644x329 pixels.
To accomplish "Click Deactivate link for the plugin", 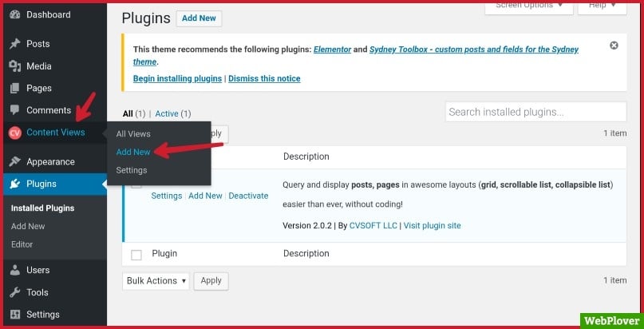I will click(x=248, y=196).
